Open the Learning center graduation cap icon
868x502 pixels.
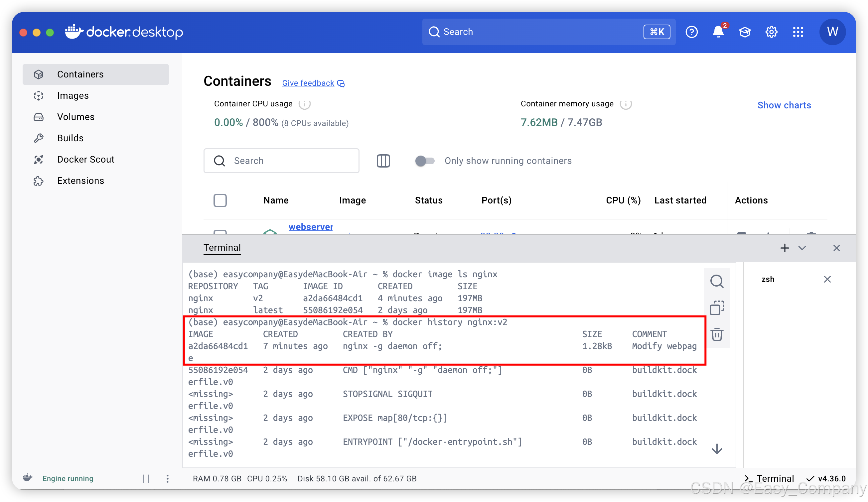click(x=744, y=32)
